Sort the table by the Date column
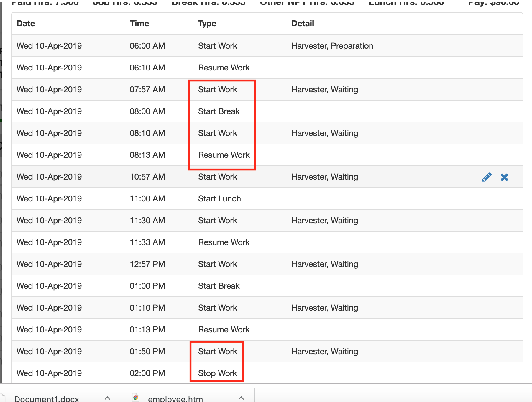Viewport: 532px width, 402px height. click(25, 23)
